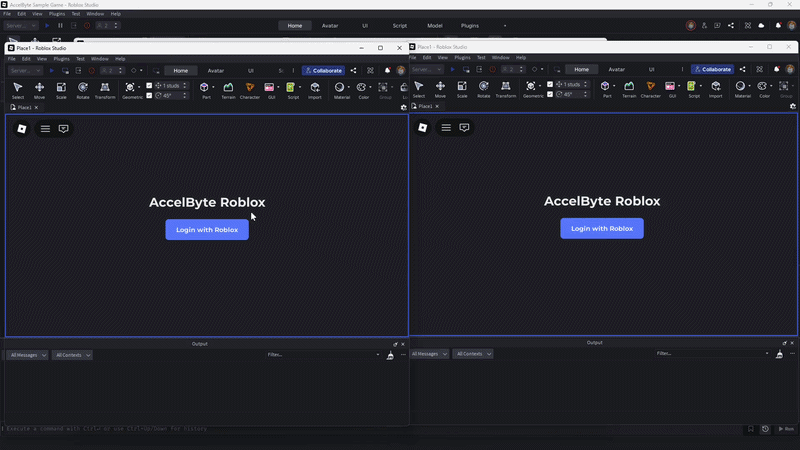Open the All Messages dropdown in left Output
The width and height of the screenshot is (800, 450).
tap(27, 355)
